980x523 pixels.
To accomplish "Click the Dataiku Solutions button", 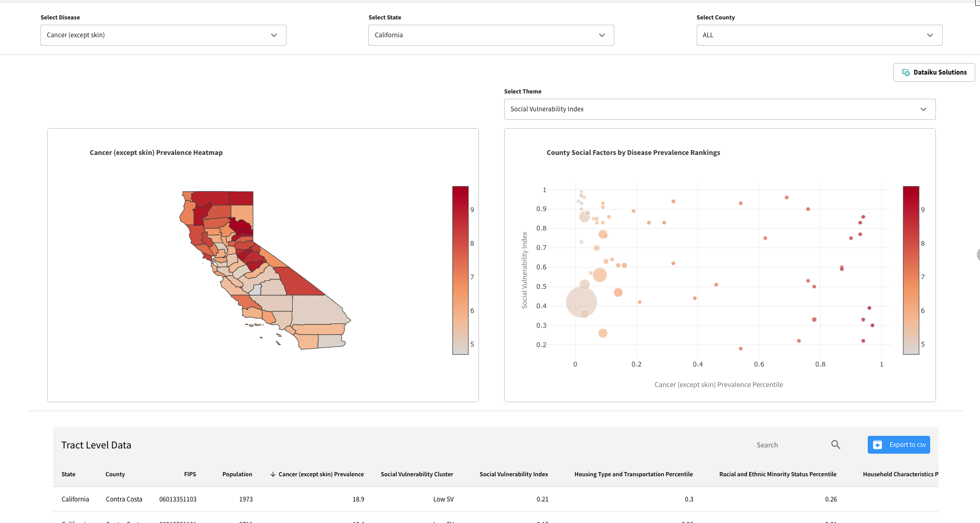I will coord(934,72).
